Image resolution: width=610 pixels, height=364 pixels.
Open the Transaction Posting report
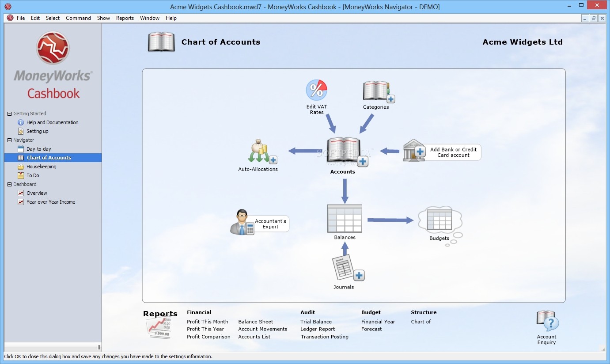[x=325, y=337]
